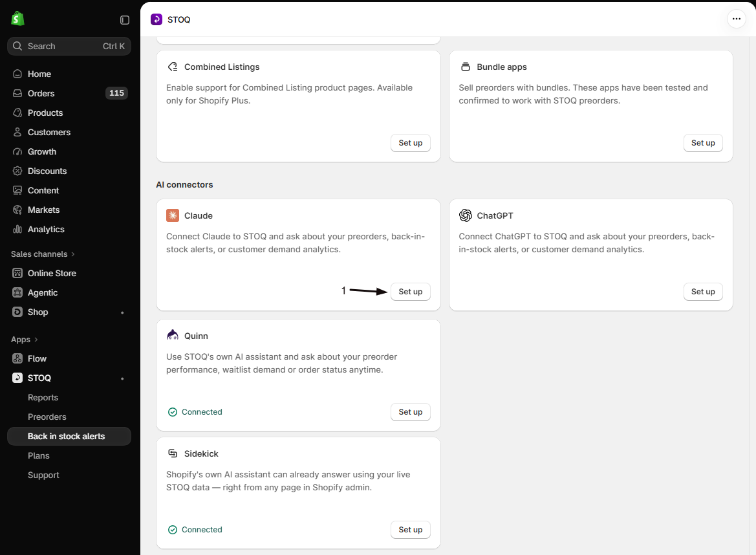This screenshot has height=555, width=756.
Task: Set up the Claude connector
Action: pyautogui.click(x=410, y=291)
